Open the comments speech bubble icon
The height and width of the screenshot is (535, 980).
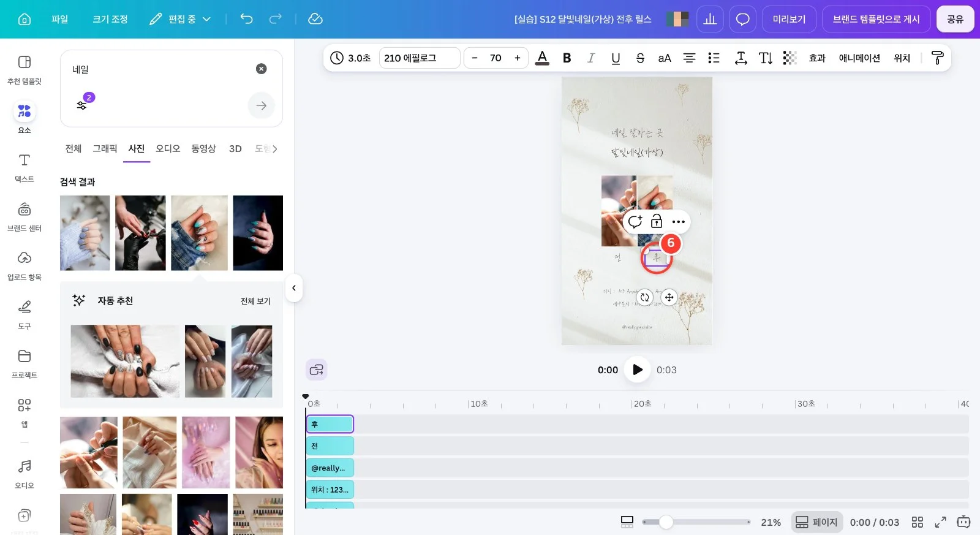742,19
